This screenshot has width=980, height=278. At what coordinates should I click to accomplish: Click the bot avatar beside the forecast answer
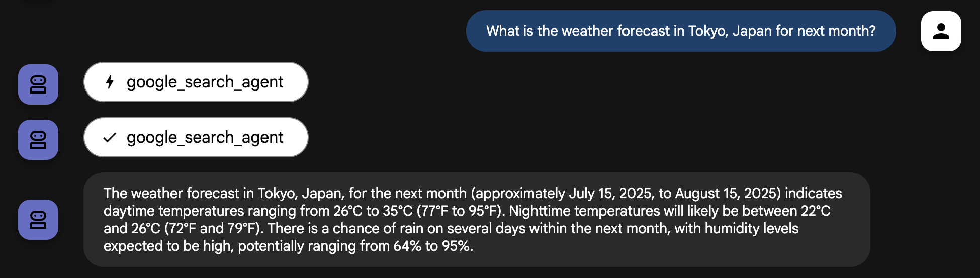click(x=38, y=220)
